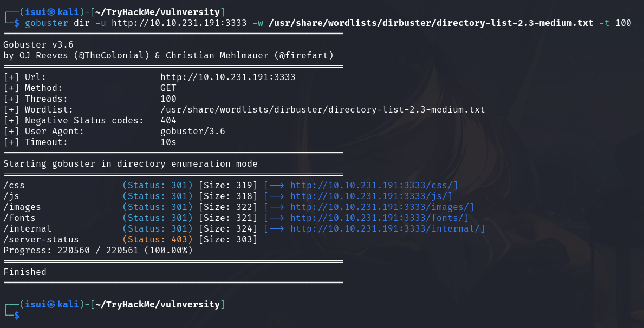Click the Progress 100.00% line

pos(97,250)
